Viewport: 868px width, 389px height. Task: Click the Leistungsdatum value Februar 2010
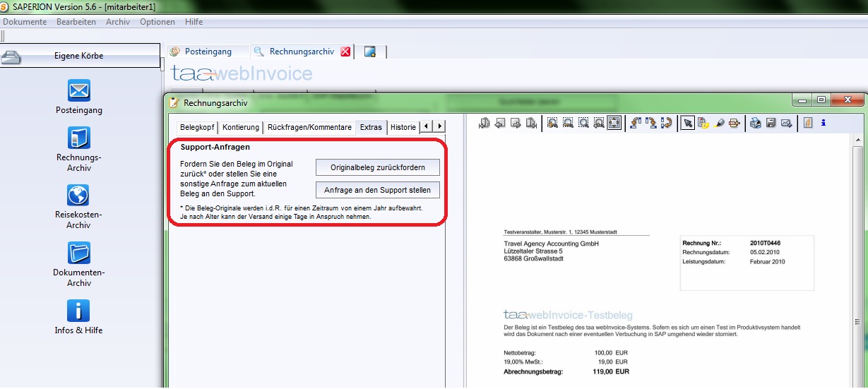pos(767,261)
